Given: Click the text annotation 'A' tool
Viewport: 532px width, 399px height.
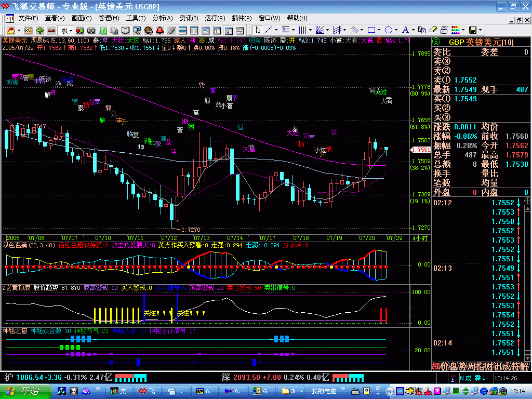Looking at the screenshot, I should tap(405, 30).
